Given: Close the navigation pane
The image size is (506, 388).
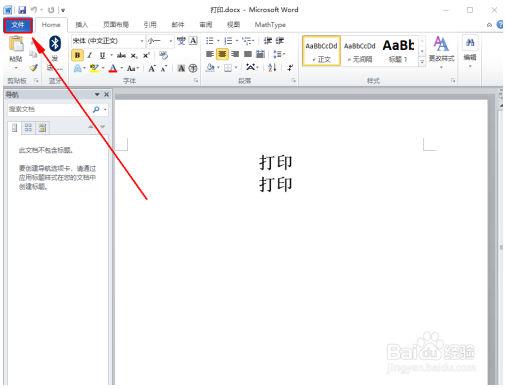Looking at the screenshot, I should tap(106, 95).
